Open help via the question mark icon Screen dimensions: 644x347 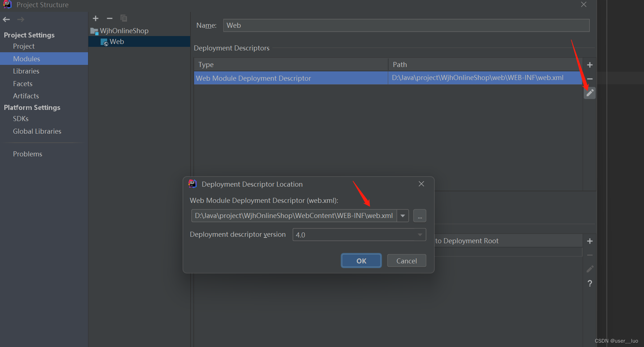coord(590,283)
